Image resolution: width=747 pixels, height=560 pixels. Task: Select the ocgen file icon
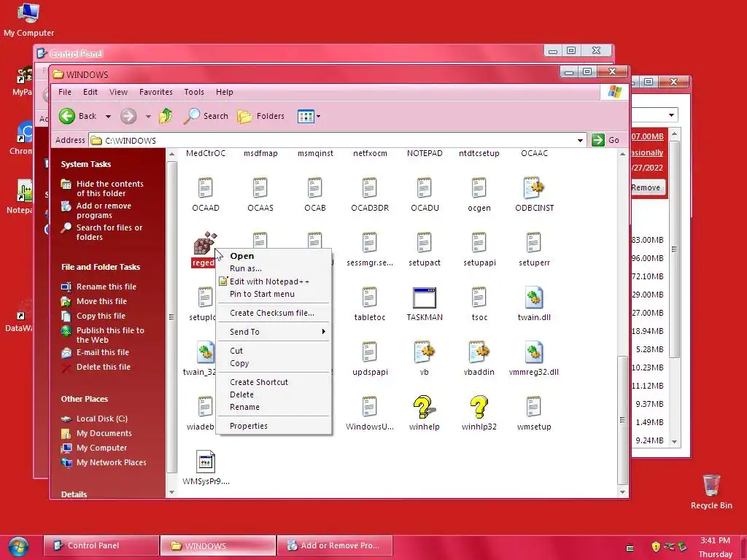tap(479, 188)
